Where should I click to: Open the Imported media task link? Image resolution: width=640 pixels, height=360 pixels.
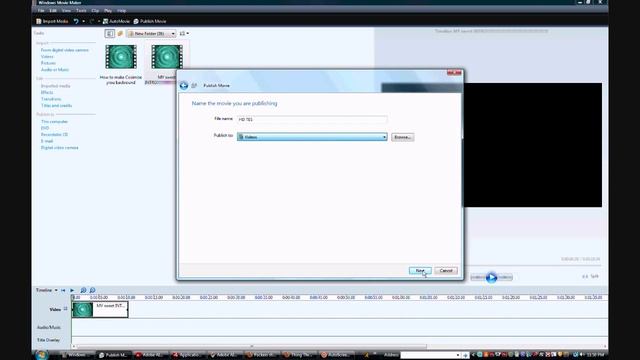(x=56, y=86)
